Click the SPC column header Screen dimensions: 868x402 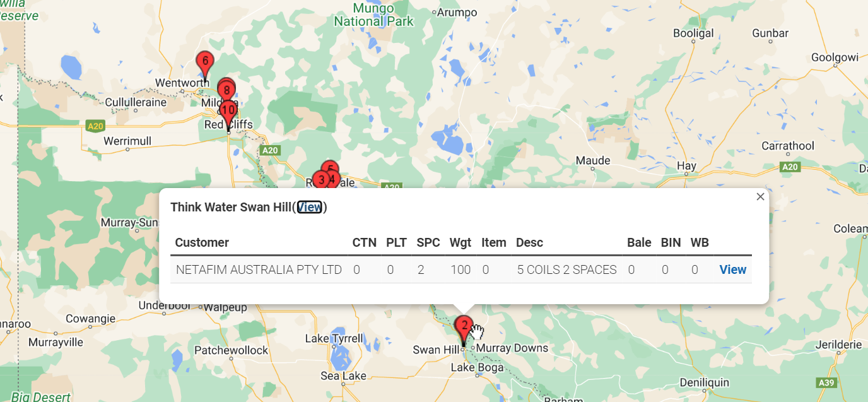point(428,242)
